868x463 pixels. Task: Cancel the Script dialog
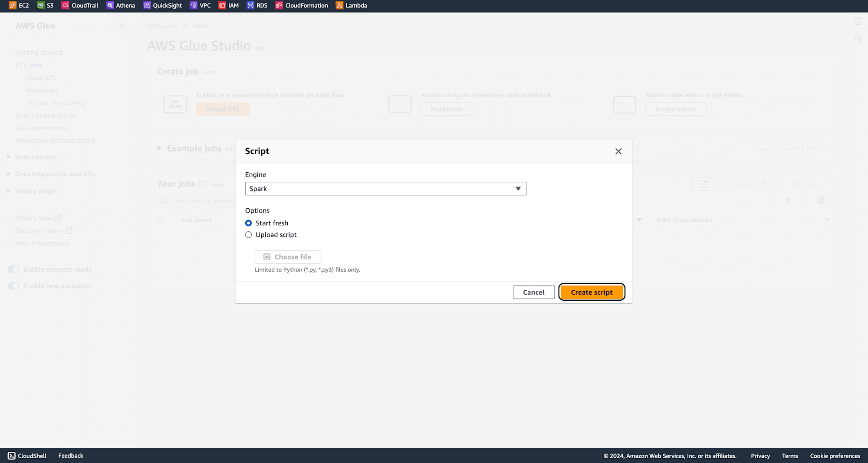click(533, 292)
